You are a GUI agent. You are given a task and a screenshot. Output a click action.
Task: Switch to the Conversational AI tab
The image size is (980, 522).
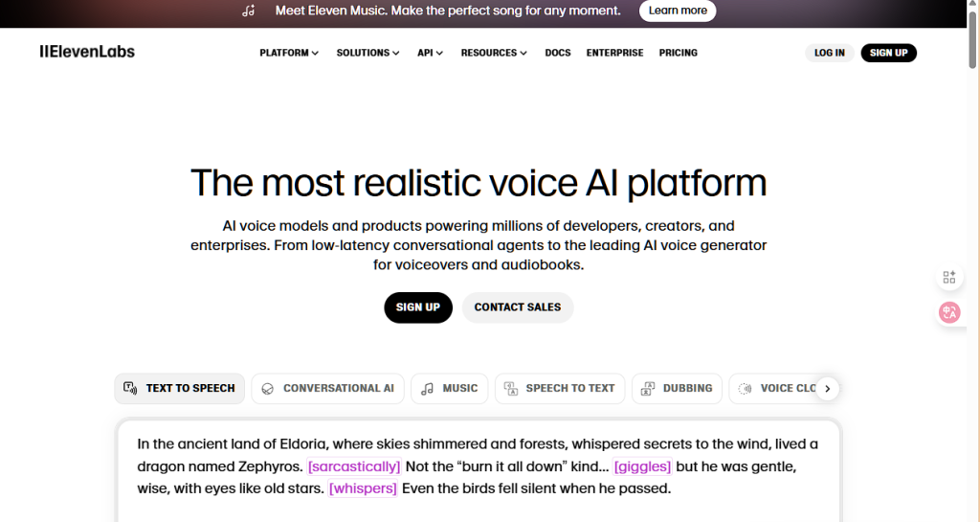[327, 388]
